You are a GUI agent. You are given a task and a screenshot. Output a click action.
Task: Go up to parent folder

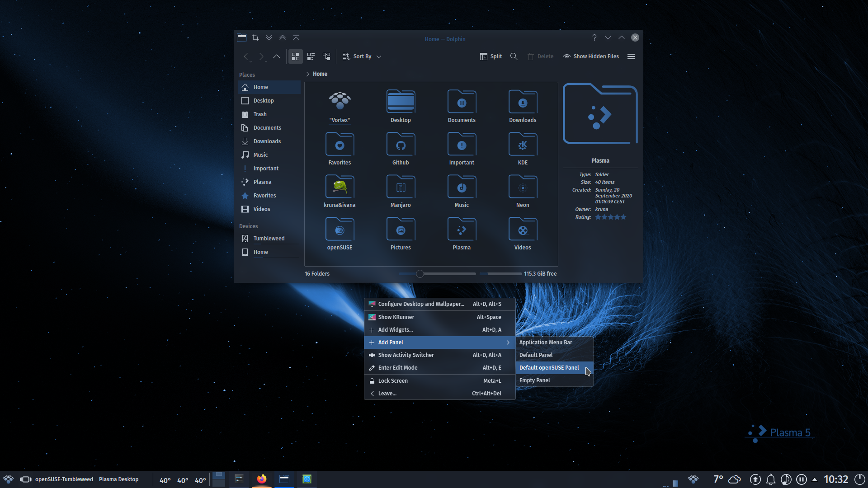pos(276,56)
